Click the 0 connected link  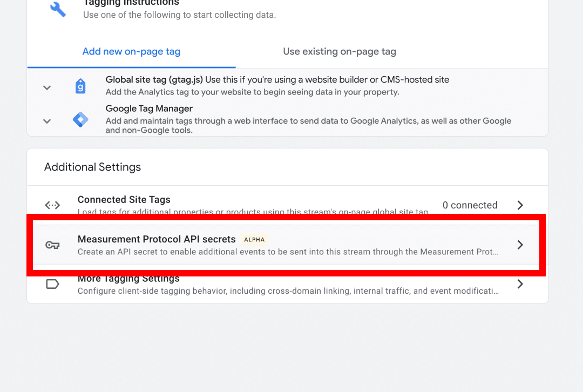coord(470,205)
